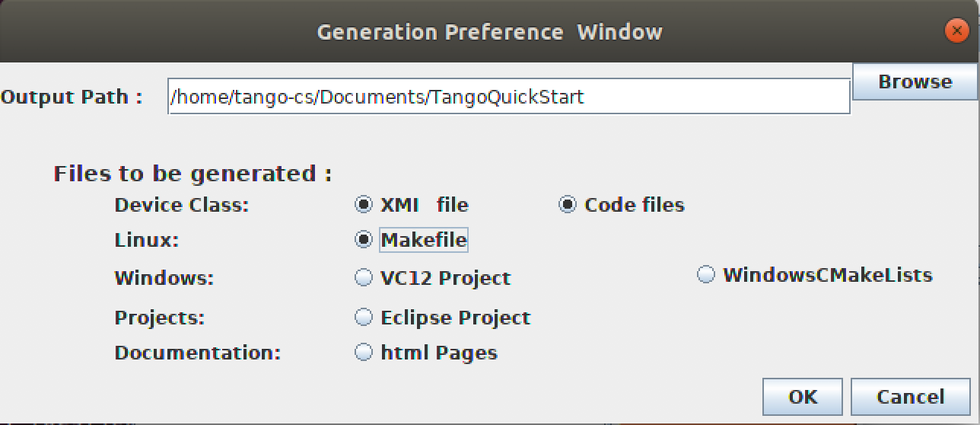Close the Generation Preference Window
The width and height of the screenshot is (980, 425).
click(x=956, y=31)
